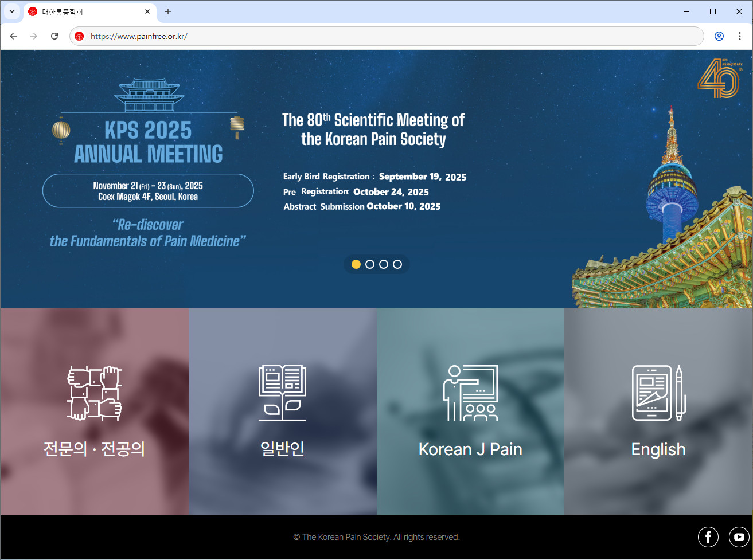
Task: Click the Korean Pain Society copyright text
Action: coord(376,537)
